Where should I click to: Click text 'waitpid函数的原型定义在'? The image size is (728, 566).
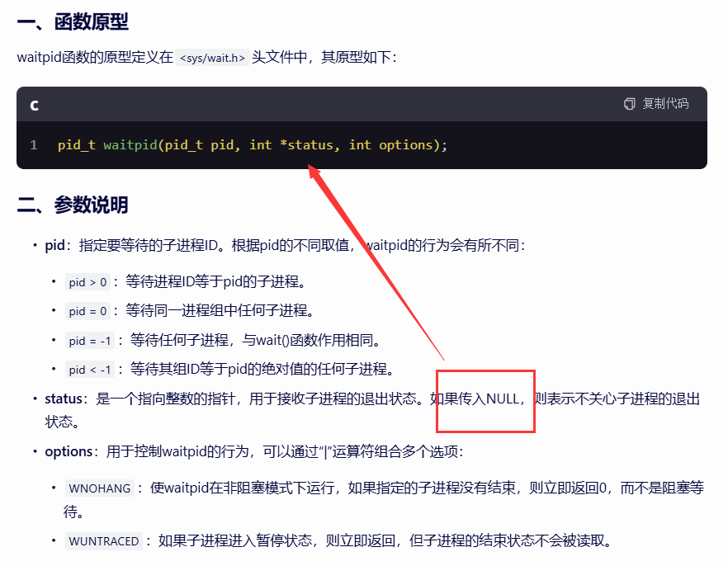95,57
